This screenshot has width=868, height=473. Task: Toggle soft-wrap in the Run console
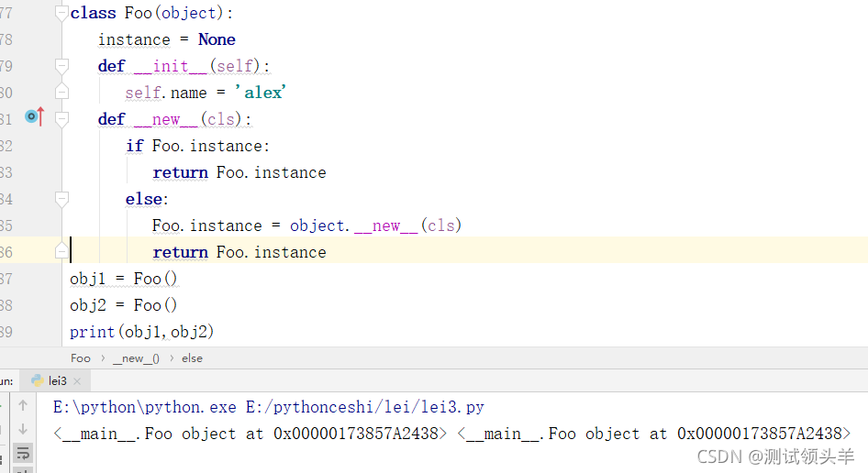[23, 453]
